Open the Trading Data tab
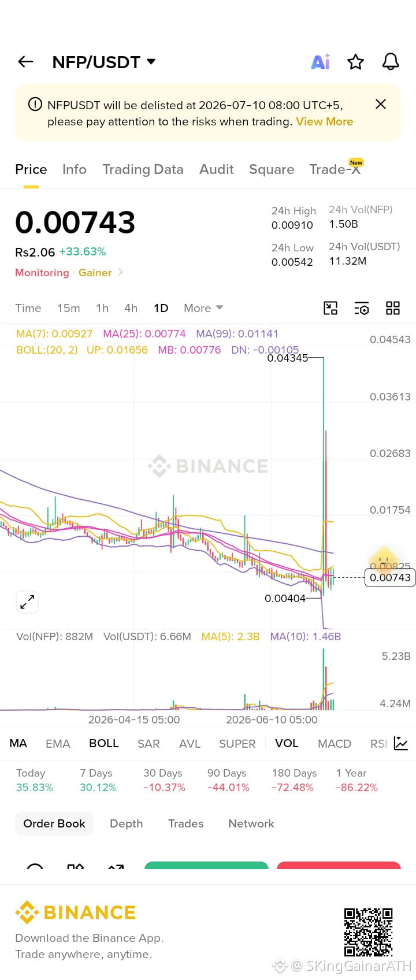 click(143, 169)
